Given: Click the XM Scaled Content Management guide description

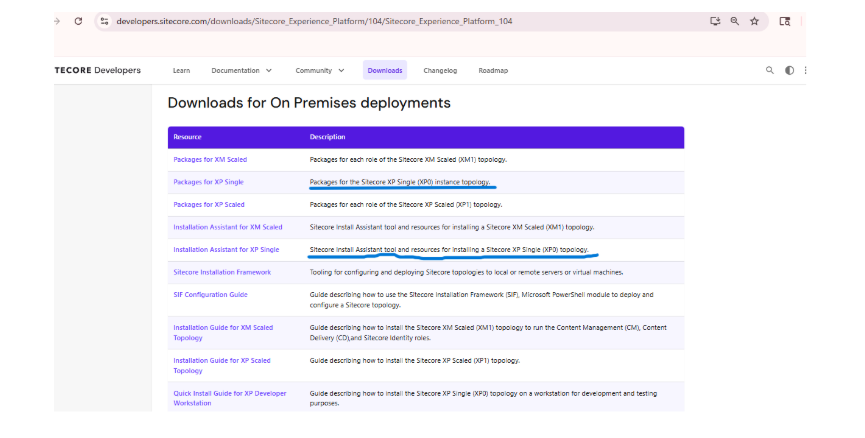Looking at the screenshot, I should tap(488, 333).
